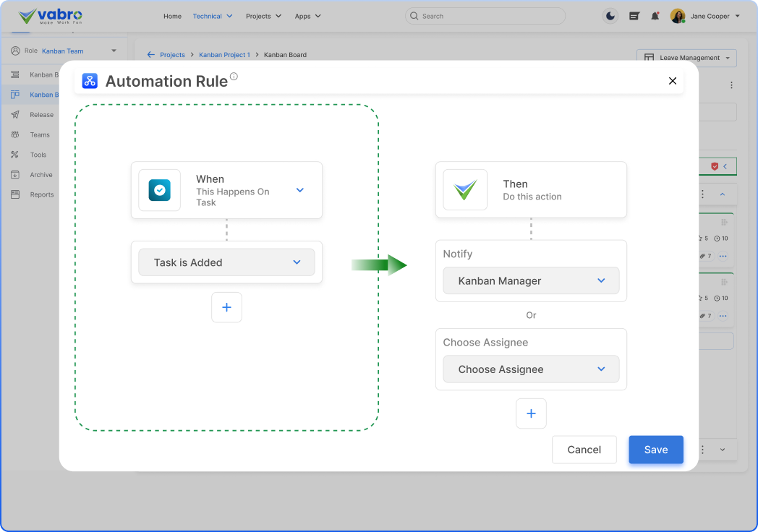Image resolution: width=758 pixels, height=532 pixels.
Task: Open Kanban Project 1 breadcrumb link
Action: pyautogui.click(x=224, y=55)
